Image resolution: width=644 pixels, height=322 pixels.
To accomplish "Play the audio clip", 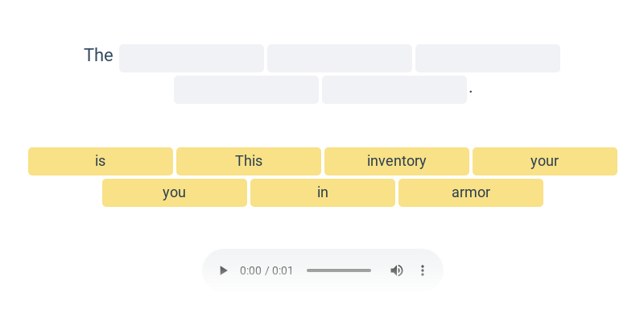I will tap(223, 270).
